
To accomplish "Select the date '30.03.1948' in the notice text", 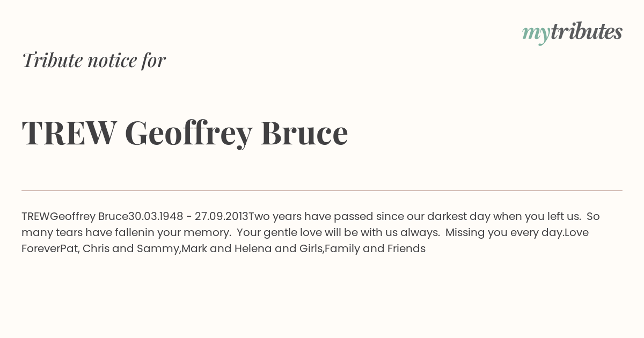I will pos(156,216).
